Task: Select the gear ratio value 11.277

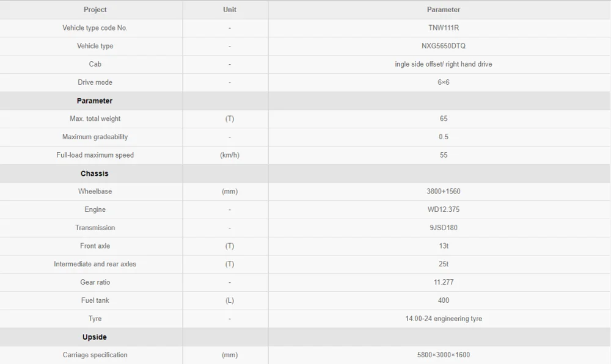Action: [443, 282]
